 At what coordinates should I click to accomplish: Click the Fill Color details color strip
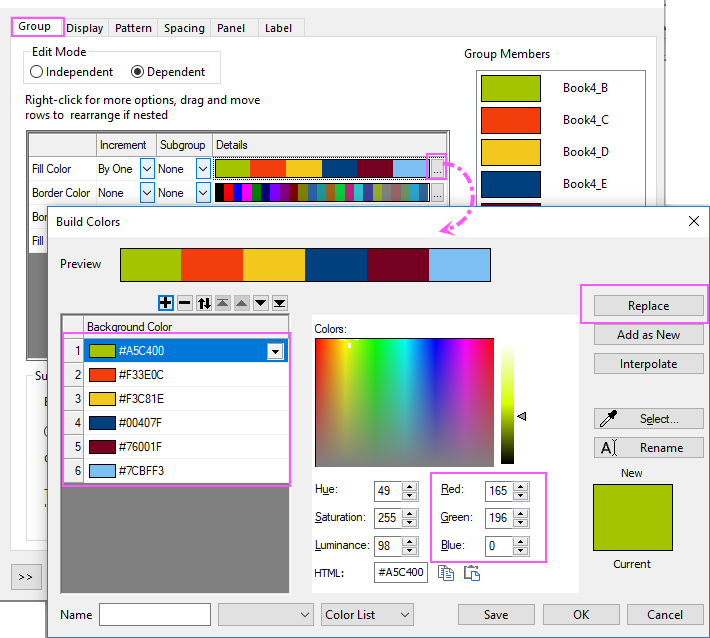point(321,169)
